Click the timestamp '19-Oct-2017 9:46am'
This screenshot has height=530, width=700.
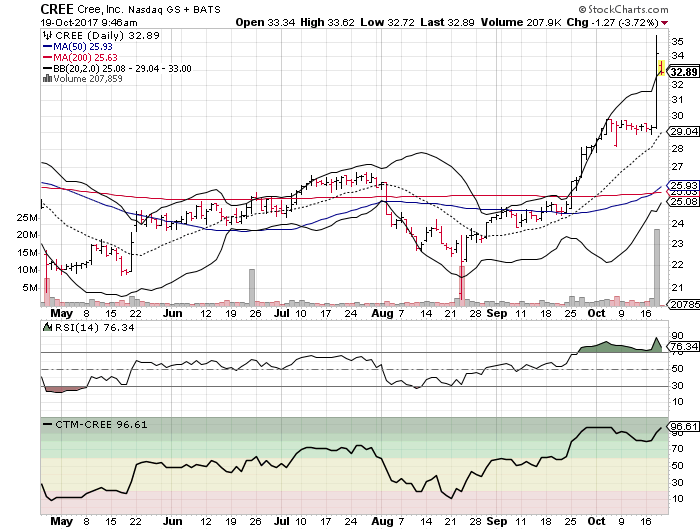(x=89, y=23)
